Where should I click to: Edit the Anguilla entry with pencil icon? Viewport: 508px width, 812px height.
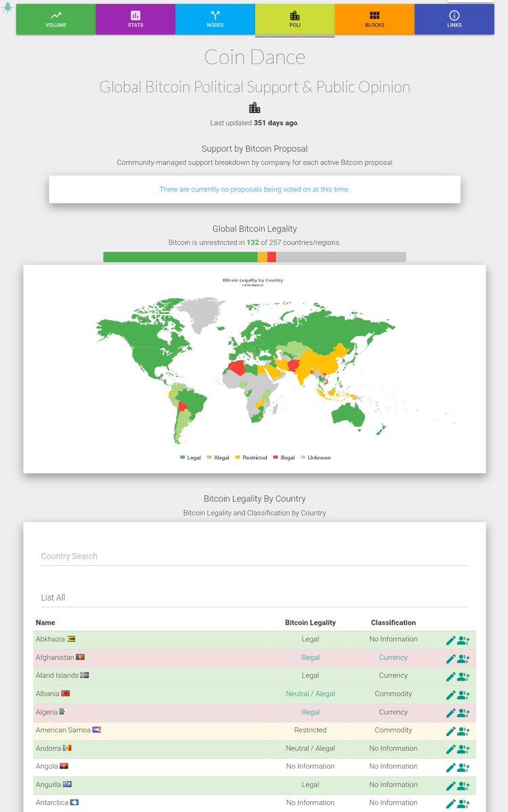coord(451,786)
